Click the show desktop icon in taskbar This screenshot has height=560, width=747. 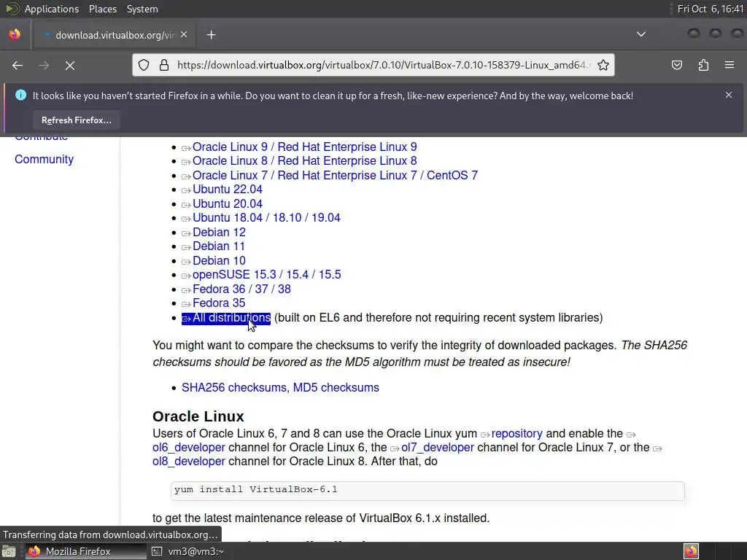(x=9, y=551)
